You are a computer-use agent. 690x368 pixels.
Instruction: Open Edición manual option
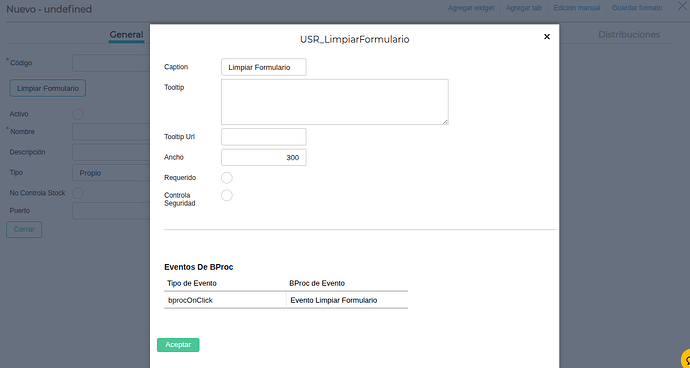(x=576, y=8)
